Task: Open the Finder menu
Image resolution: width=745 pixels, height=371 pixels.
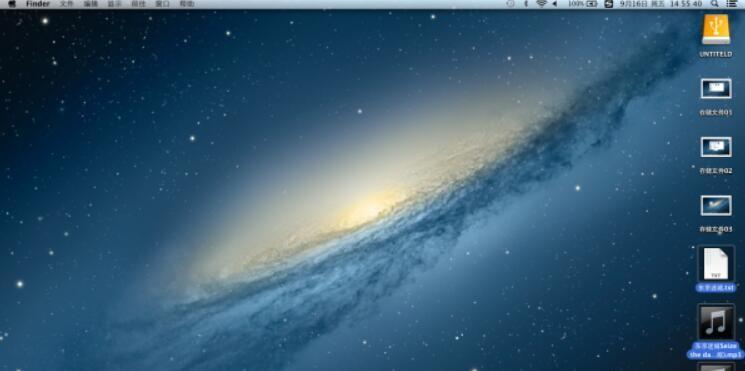Action: (38, 4)
